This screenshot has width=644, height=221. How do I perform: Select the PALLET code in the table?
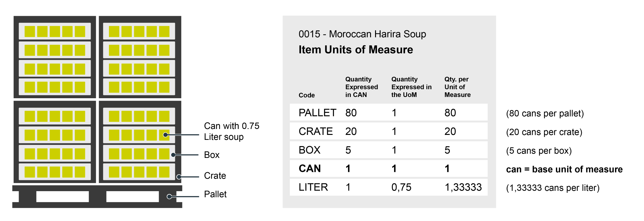pyautogui.click(x=317, y=113)
